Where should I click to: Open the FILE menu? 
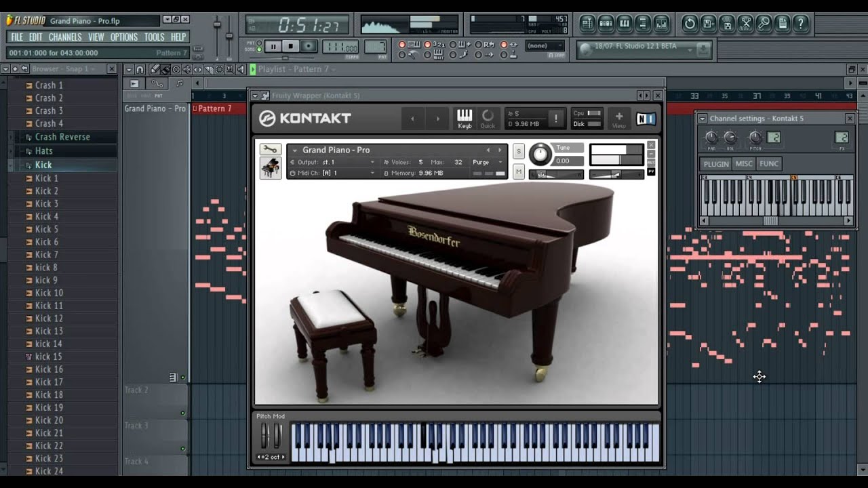point(17,37)
